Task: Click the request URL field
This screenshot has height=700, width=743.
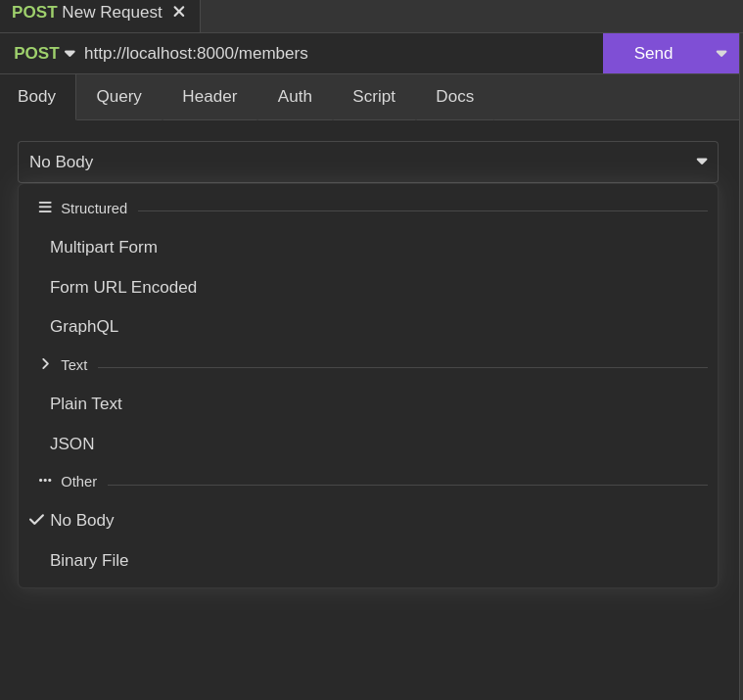Action: click(x=341, y=53)
